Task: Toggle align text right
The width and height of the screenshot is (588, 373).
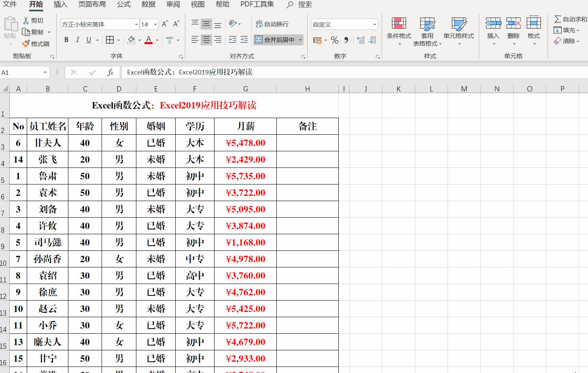Action: click(x=218, y=40)
